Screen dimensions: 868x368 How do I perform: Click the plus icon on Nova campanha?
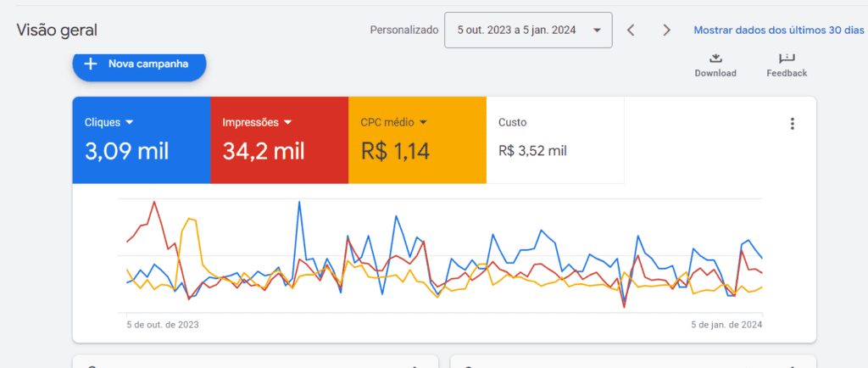coord(92,64)
